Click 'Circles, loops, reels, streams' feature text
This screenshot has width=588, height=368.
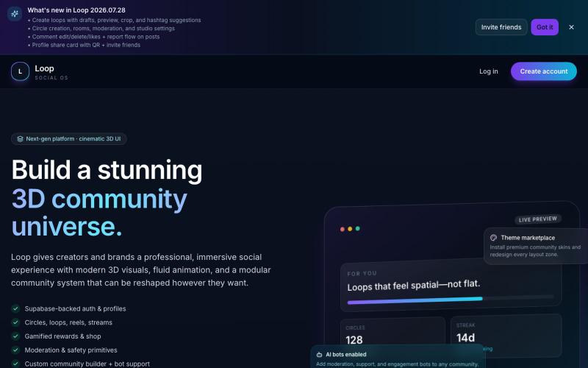(x=68, y=322)
